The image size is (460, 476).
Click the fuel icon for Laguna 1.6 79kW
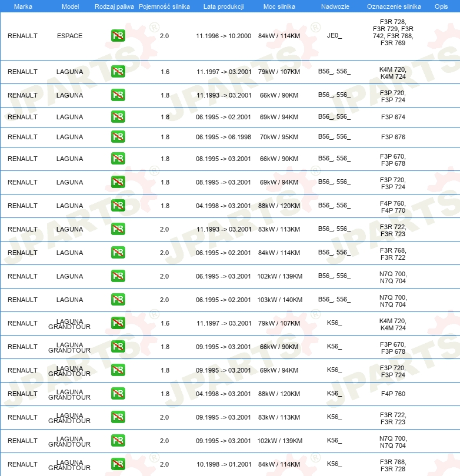pyautogui.click(x=118, y=72)
